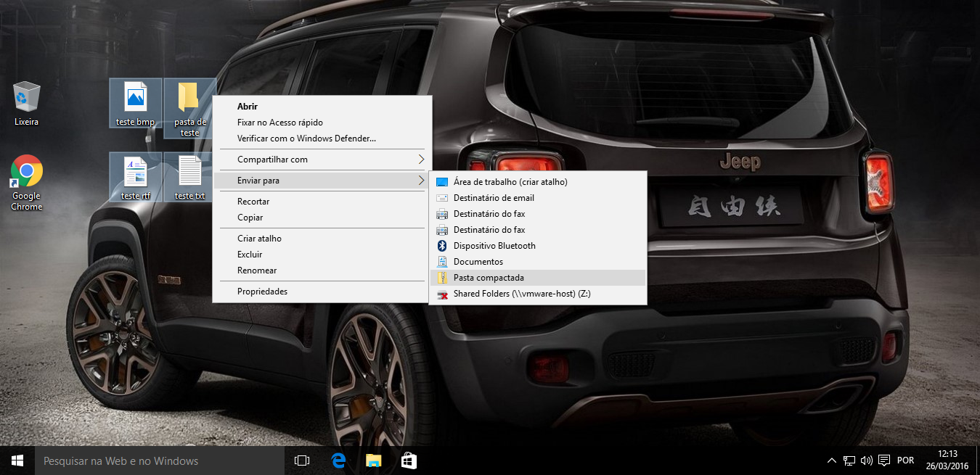Open the Lixeira (Recycle Bin)
980x475 pixels.
pyautogui.click(x=26, y=98)
